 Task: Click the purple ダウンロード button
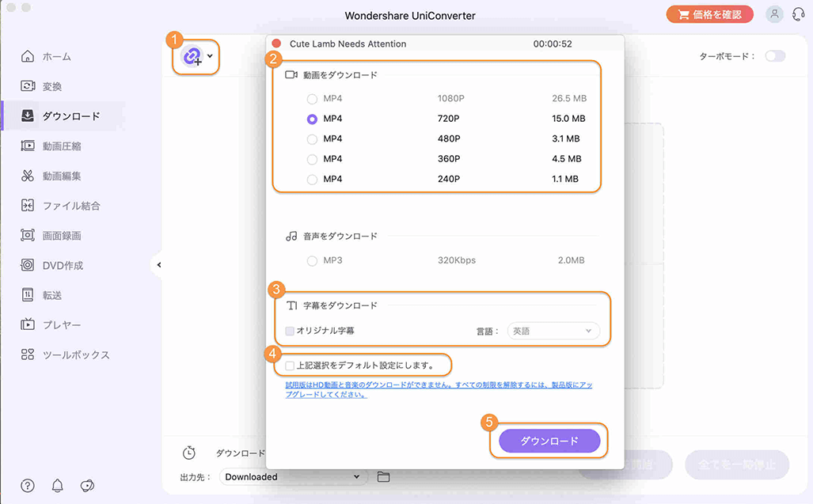[549, 441]
